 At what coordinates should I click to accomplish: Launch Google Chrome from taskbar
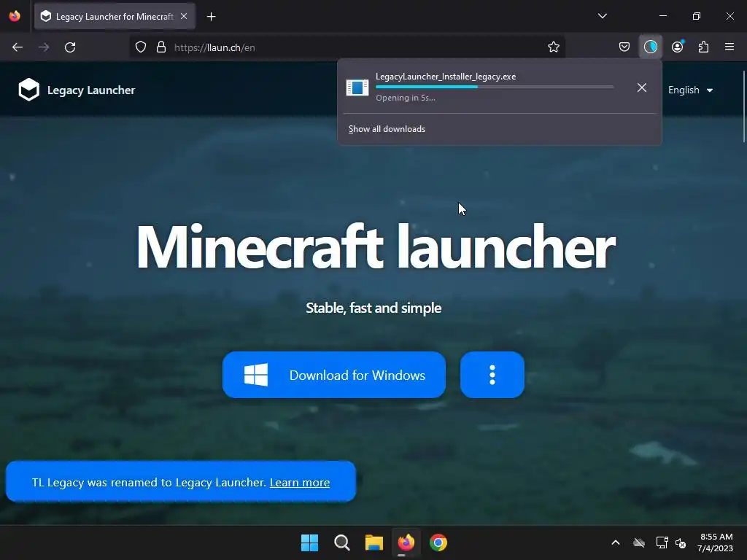point(438,542)
